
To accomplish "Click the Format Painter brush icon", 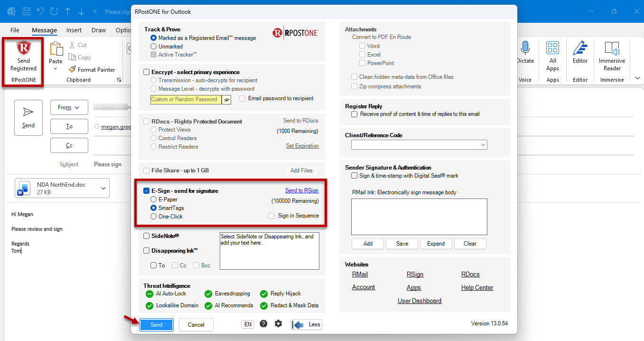I will [72, 69].
